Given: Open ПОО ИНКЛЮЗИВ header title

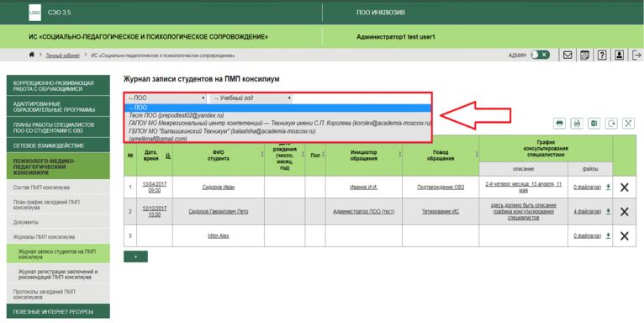Looking at the screenshot, I should (380, 13).
